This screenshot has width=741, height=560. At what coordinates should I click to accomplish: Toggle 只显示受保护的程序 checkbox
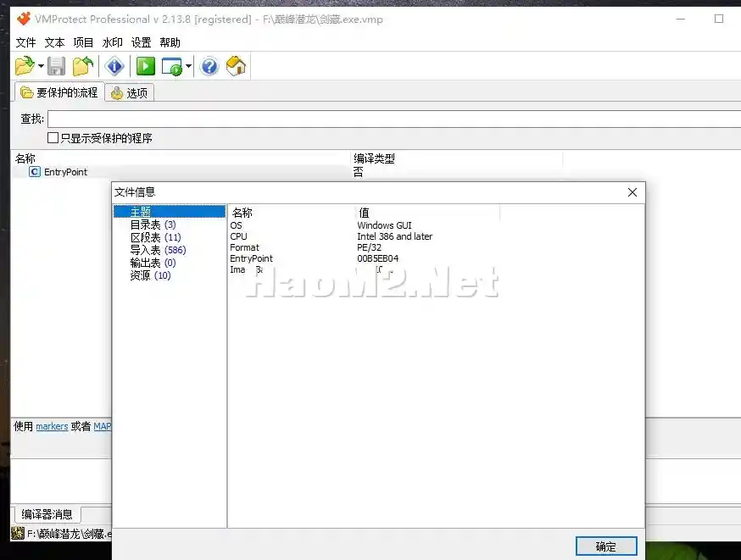[x=53, y=138]
